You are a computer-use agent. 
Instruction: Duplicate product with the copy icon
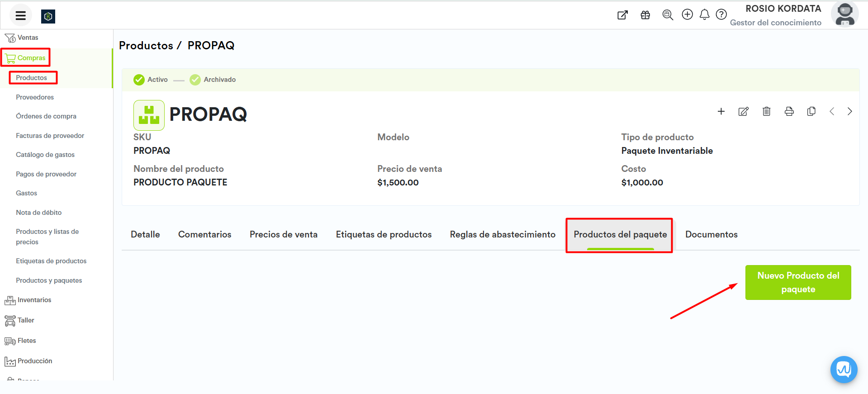[x=811, y=112]
